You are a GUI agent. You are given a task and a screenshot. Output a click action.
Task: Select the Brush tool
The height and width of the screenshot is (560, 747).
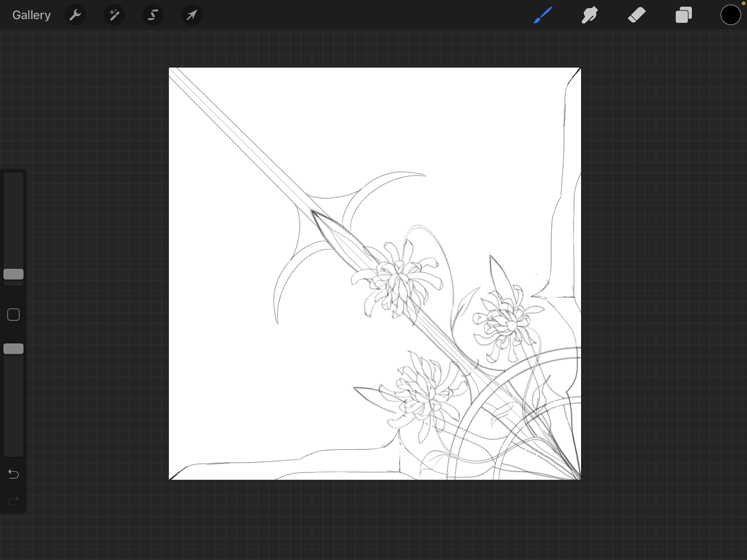tap(543, 15)
